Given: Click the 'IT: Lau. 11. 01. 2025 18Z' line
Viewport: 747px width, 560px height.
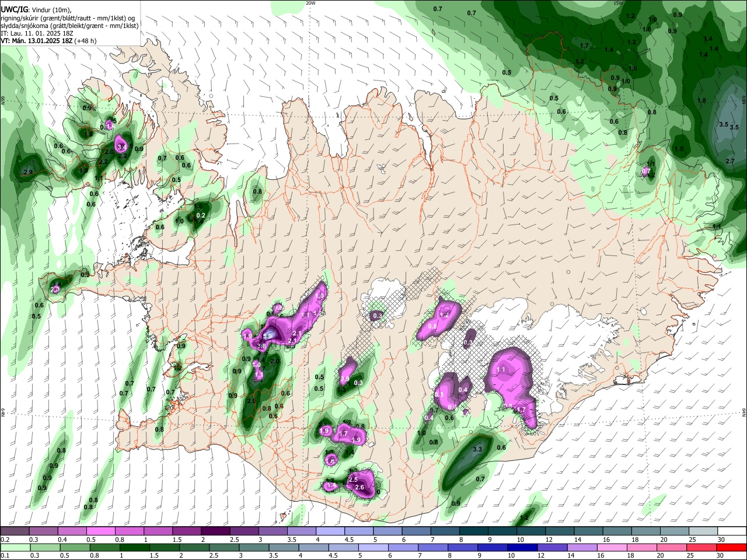Looking at the screenshot, I should tap(37, 33).
